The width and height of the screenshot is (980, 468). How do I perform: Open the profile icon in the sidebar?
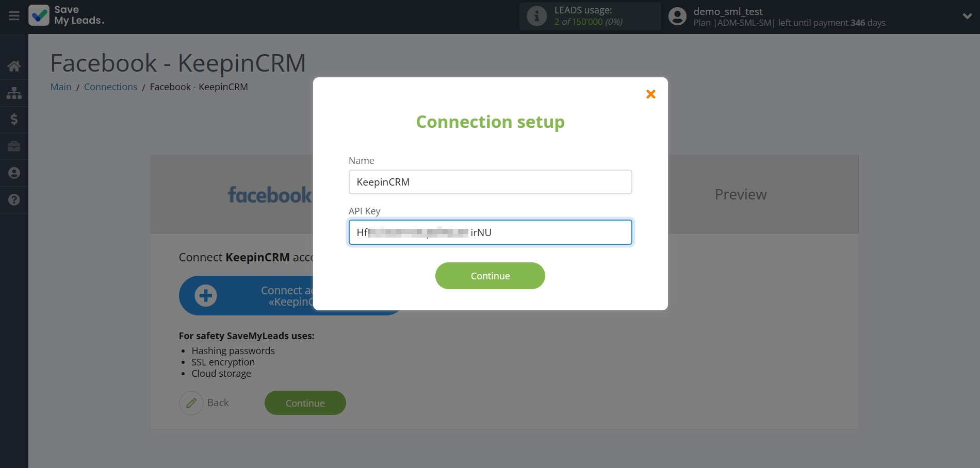[14, 173]
